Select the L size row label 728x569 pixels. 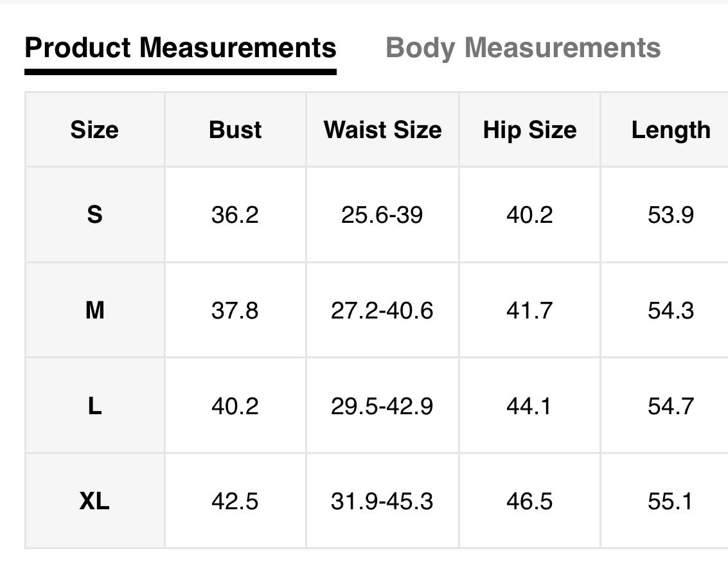click(x=94, y=406)
